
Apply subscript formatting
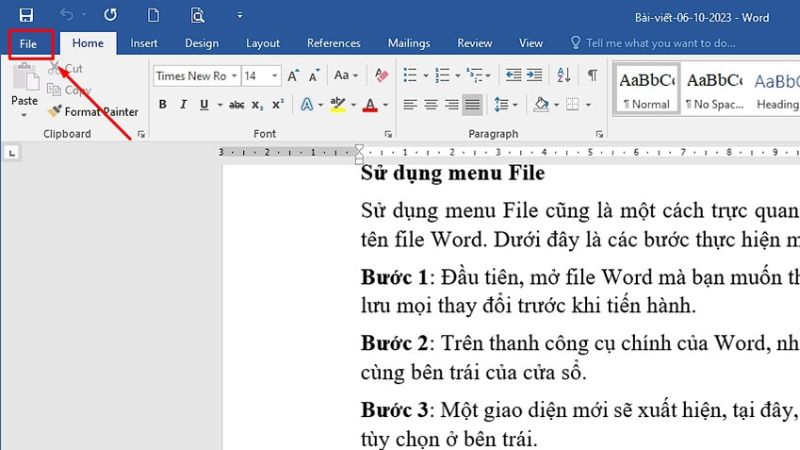(257, 105)
